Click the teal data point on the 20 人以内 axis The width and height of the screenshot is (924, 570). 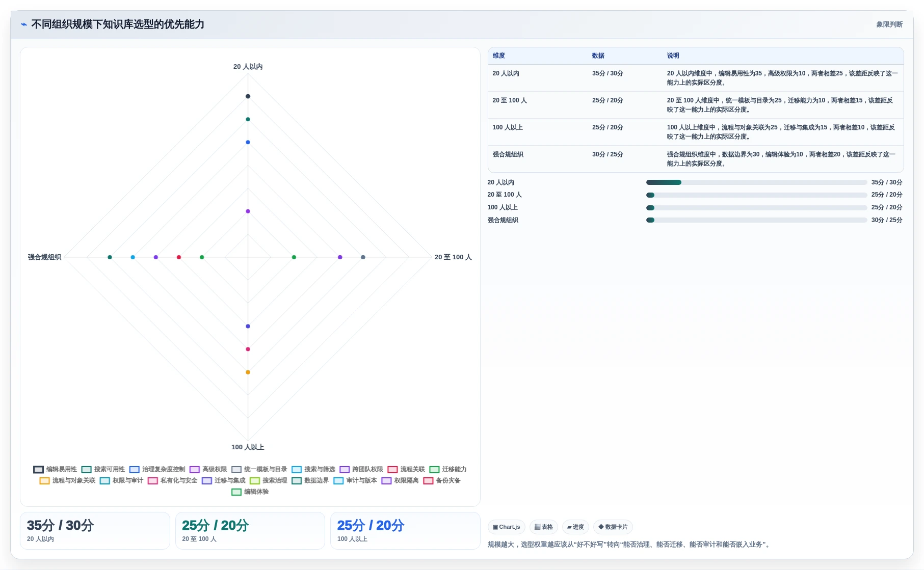[x=248, y=119]
